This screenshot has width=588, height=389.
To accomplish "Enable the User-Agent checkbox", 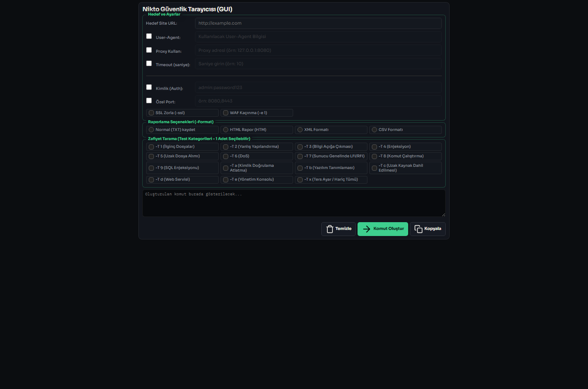I will [x=149, y=36].
